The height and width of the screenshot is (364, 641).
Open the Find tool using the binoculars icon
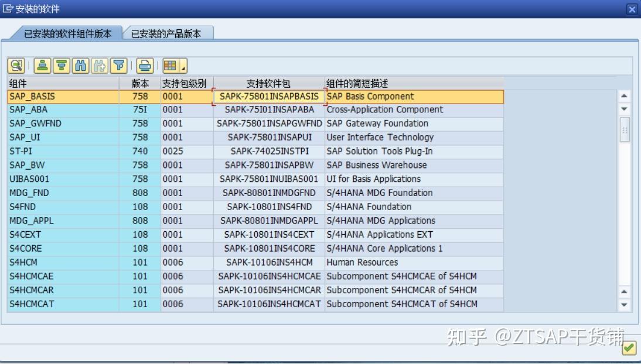79,64
